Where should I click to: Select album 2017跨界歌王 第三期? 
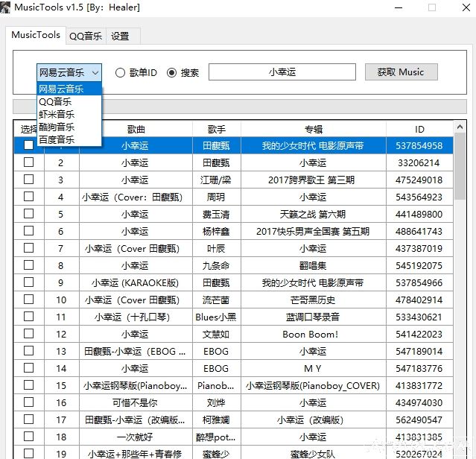313,180
